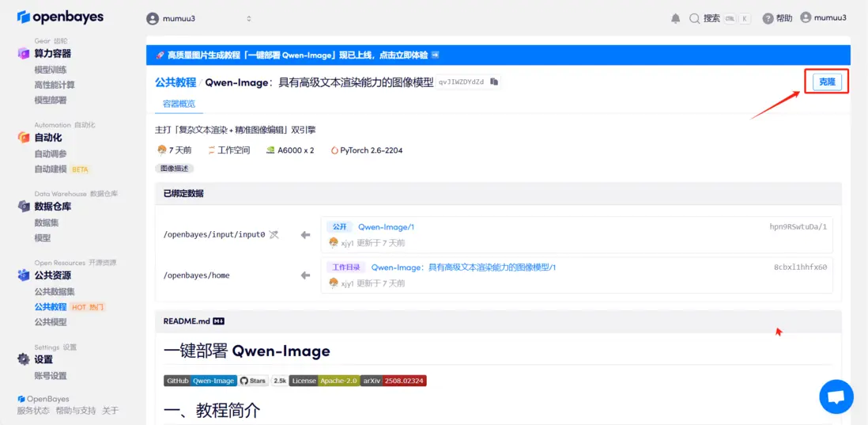Open the mumuu3 user menu at top right
Screen dimensions: 868x425
pos(823,17)
